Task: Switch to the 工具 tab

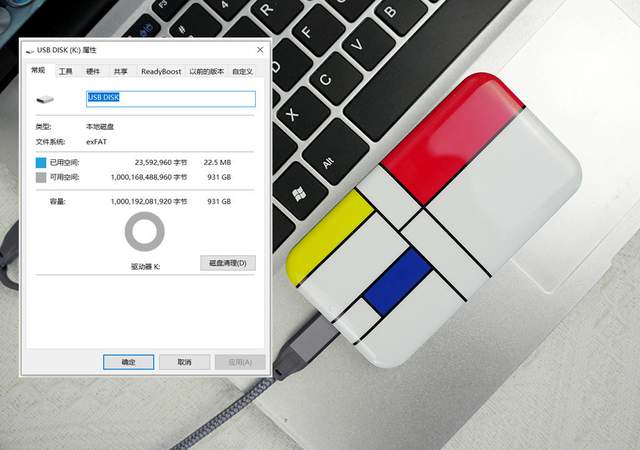Action: pos(65,71)
